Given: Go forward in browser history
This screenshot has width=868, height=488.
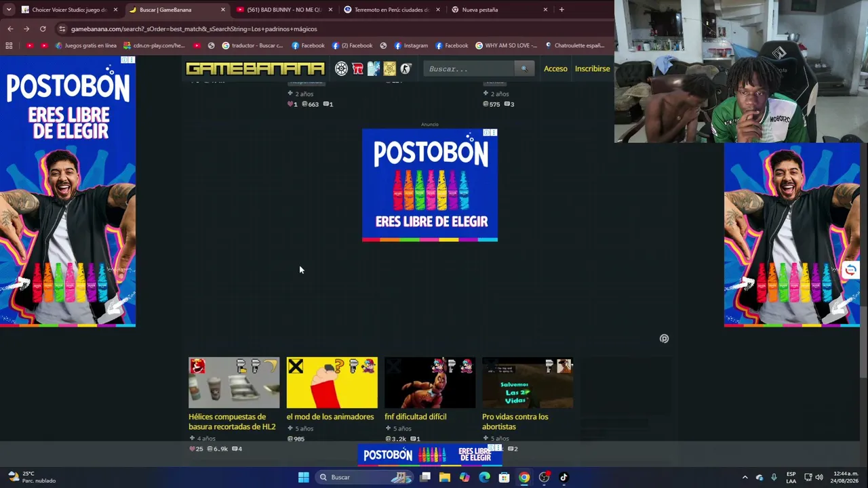Looking at the screenshot, I should tap(26, 29).
